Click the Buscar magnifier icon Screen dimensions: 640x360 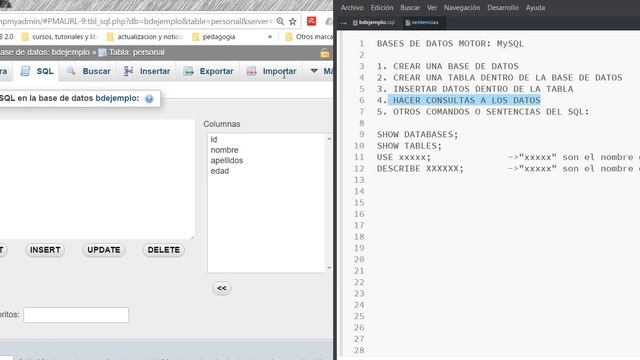71,71
